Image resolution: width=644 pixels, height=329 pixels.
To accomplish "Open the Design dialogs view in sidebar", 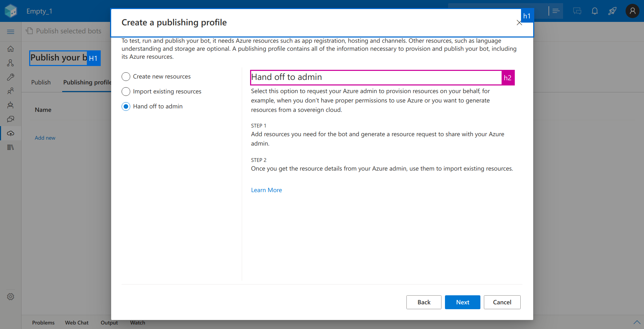I will pos(10,63).
